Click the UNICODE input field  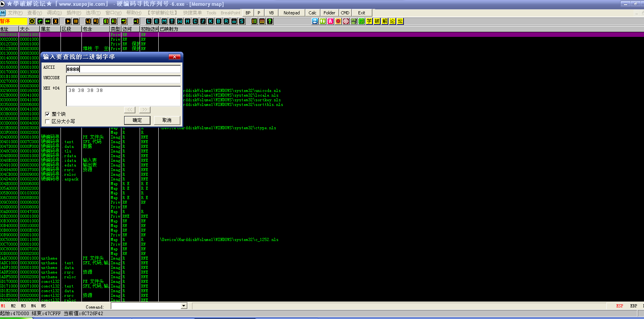pyautogui.click(x=123, y=80)
